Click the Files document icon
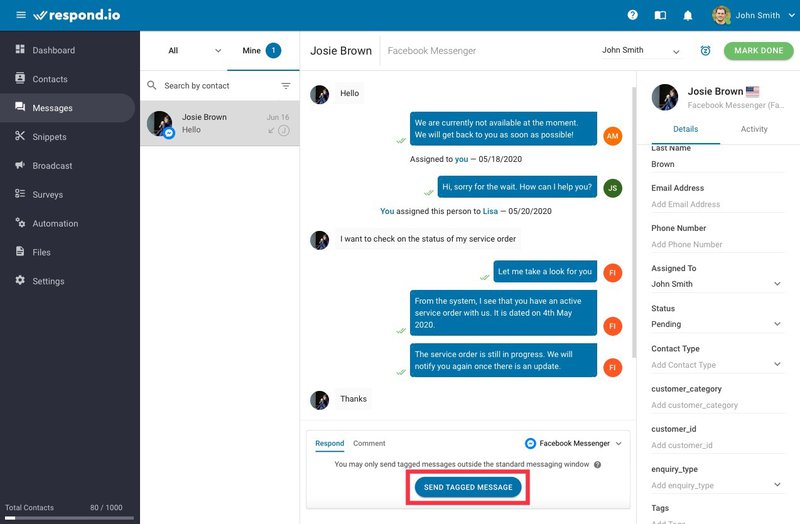 [x=20, y=251]
